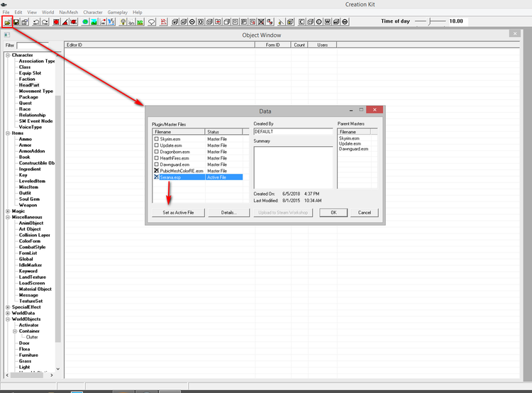Click the red graph toolbar icon

(164, 22)
